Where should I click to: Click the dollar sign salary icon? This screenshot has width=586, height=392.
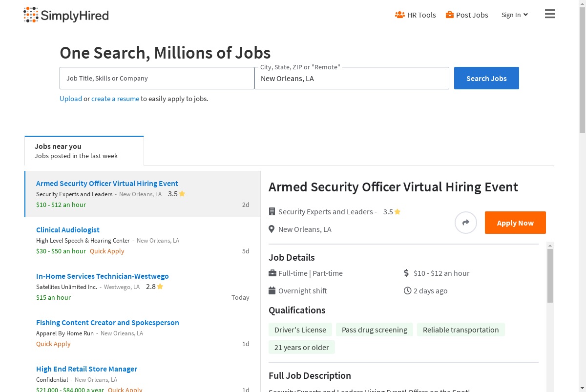tap(406, 273)
